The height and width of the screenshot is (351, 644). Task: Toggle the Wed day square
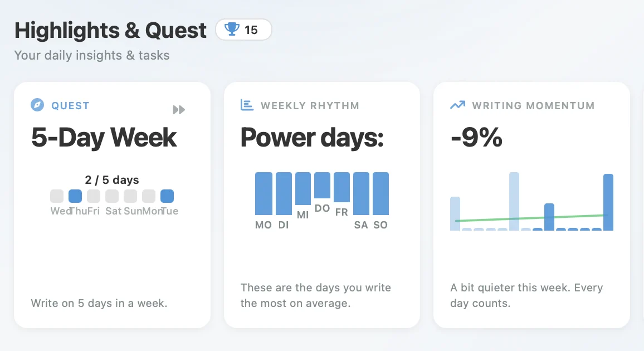pyautogui.click(x=56, y=196)
